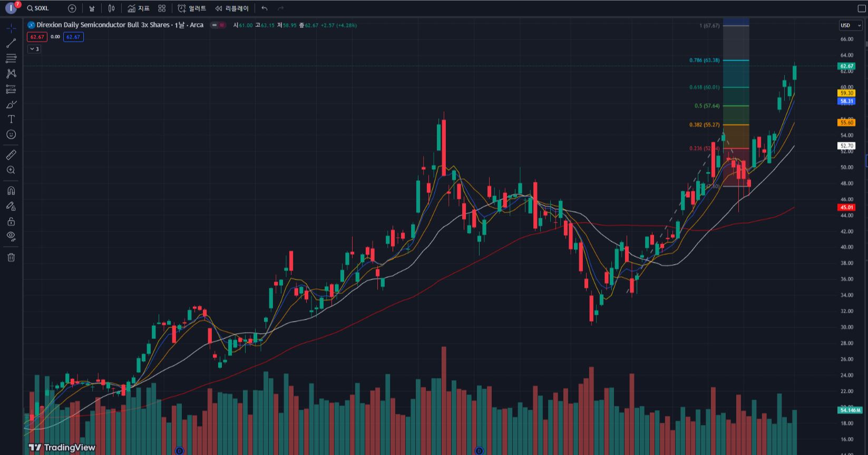
Task: Click the 0.00 spread value
Action: point(55,37)
